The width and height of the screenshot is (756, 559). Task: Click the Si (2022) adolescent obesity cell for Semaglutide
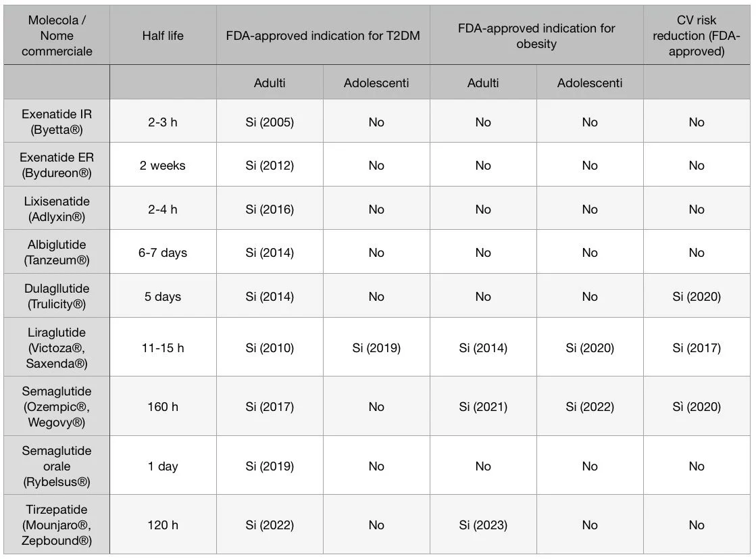[x=590, y=407]
